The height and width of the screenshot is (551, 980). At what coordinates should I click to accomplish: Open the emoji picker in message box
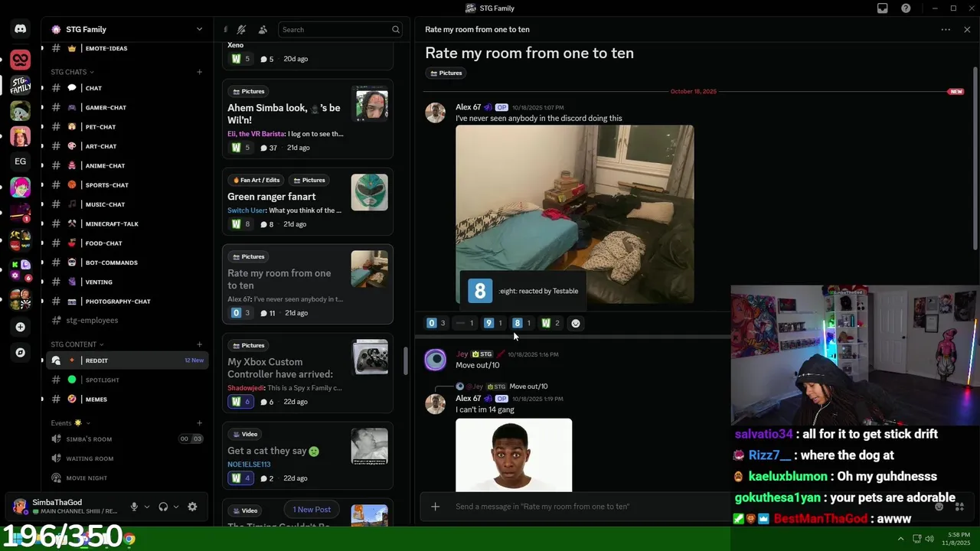point(939,507)
